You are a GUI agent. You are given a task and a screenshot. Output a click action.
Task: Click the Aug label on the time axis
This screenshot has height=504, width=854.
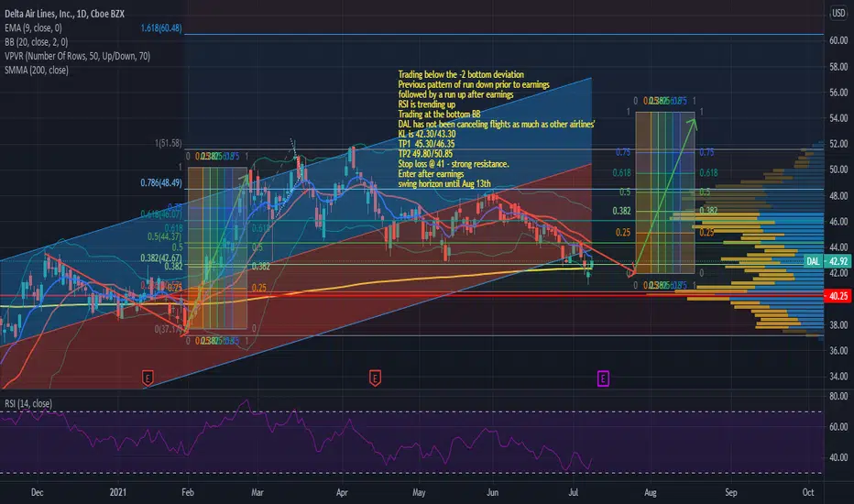click(x=651, y=493)
